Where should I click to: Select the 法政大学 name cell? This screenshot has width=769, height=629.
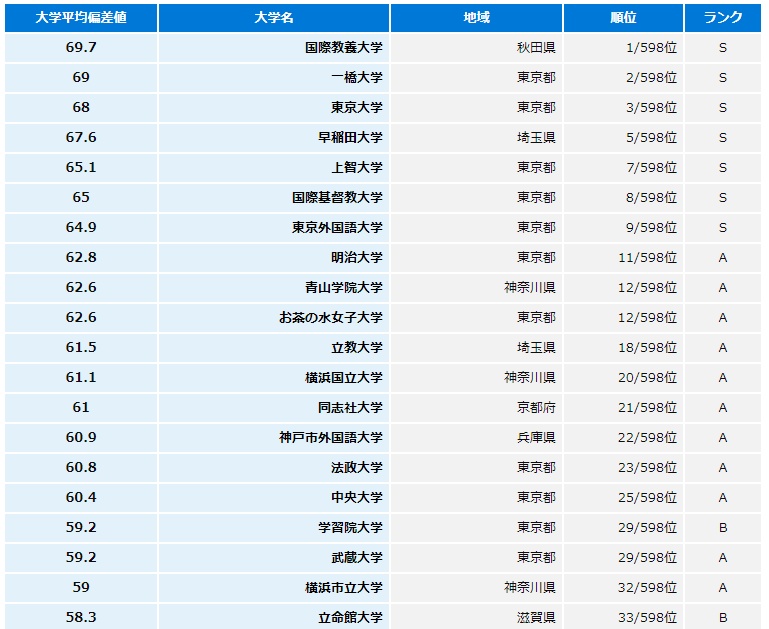coord(274,468)
